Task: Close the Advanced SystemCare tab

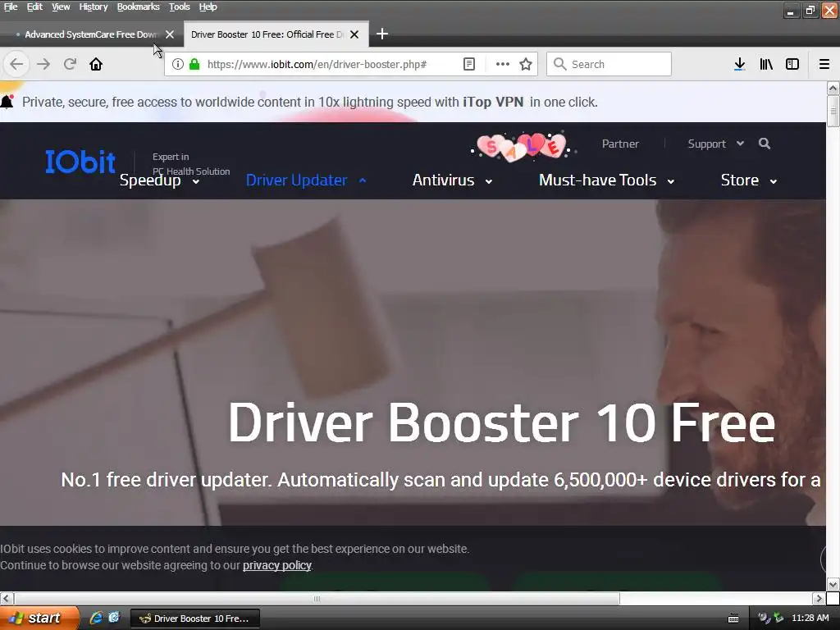Action: tap(170, 34)
